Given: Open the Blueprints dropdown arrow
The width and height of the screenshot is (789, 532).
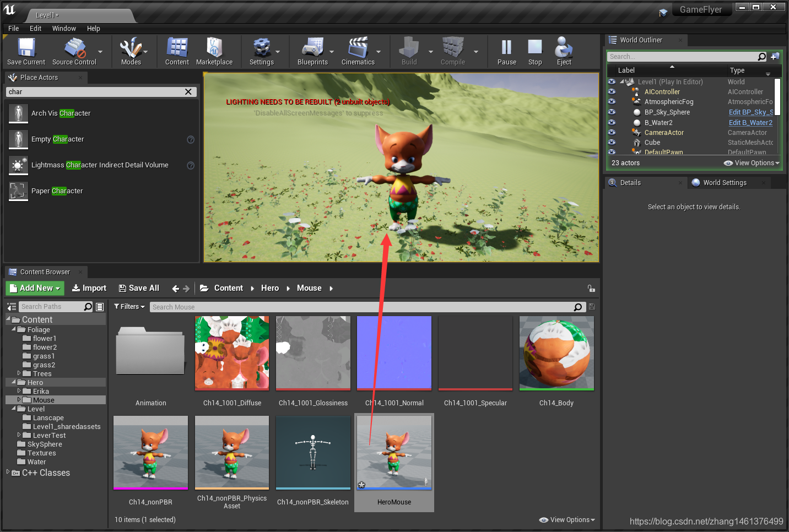Looking at the screenshot, I should [x=332, y=52].
